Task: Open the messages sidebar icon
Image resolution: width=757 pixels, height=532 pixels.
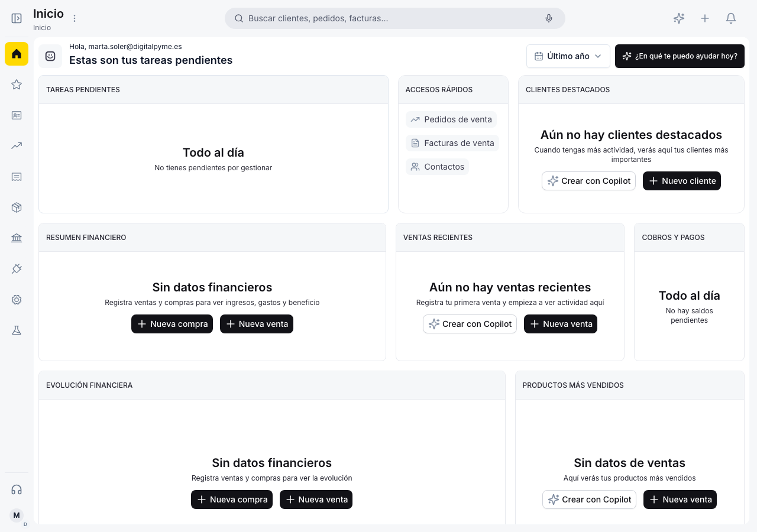Action: pos(17,177)
